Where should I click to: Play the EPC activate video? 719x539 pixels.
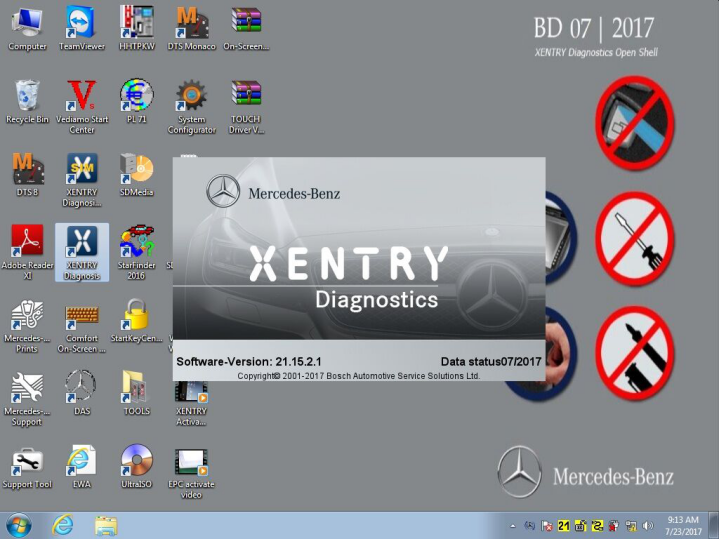tap(191, 472)
